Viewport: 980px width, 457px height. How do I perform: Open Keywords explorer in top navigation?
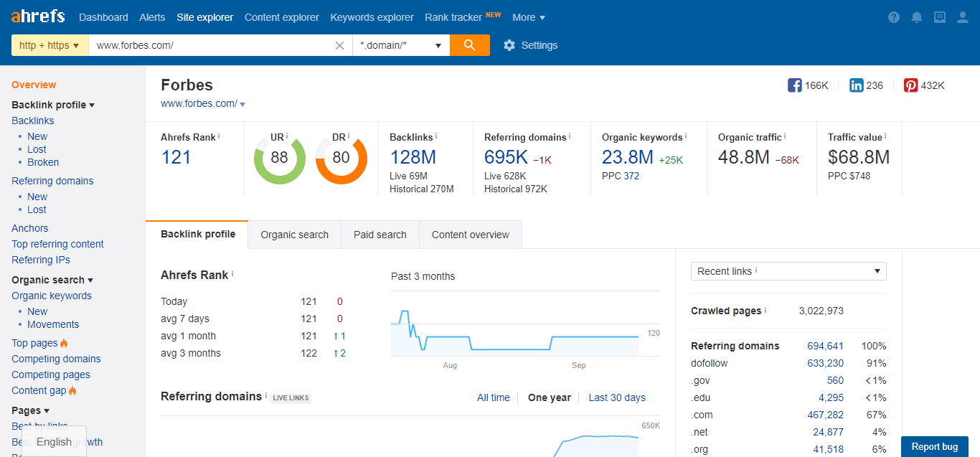(x=372, y=17)
